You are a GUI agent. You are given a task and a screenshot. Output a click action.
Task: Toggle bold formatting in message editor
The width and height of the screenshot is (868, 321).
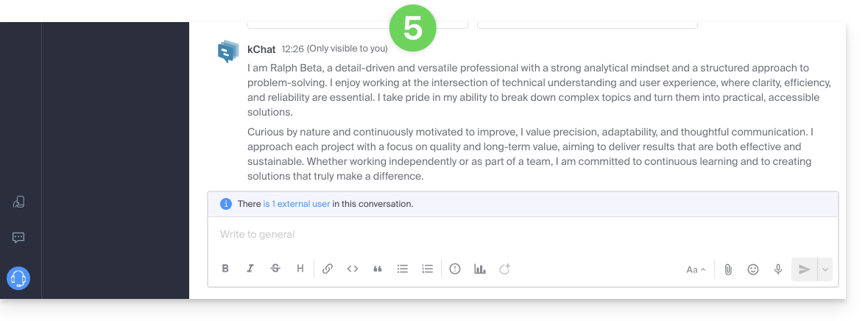pos(226,269)
